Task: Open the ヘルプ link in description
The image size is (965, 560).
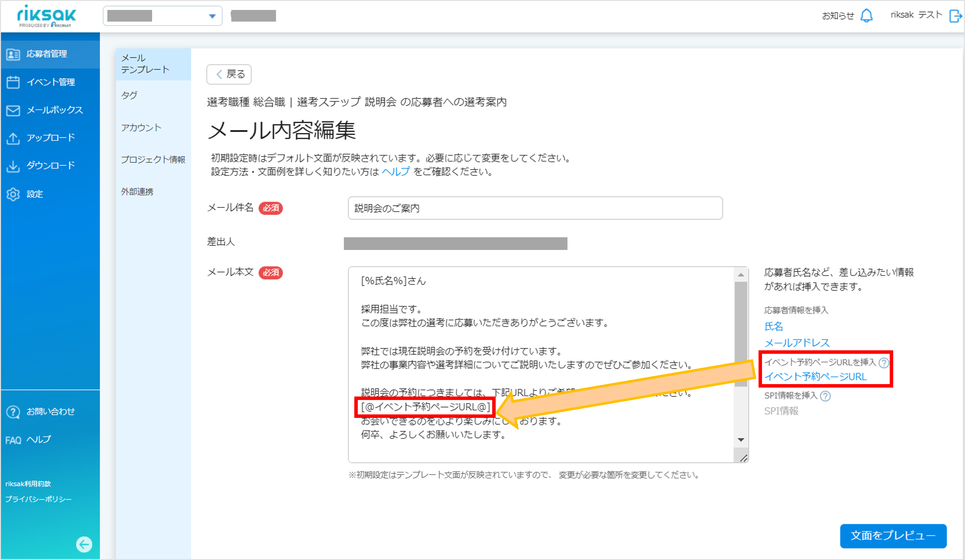Action: (396, 172)
